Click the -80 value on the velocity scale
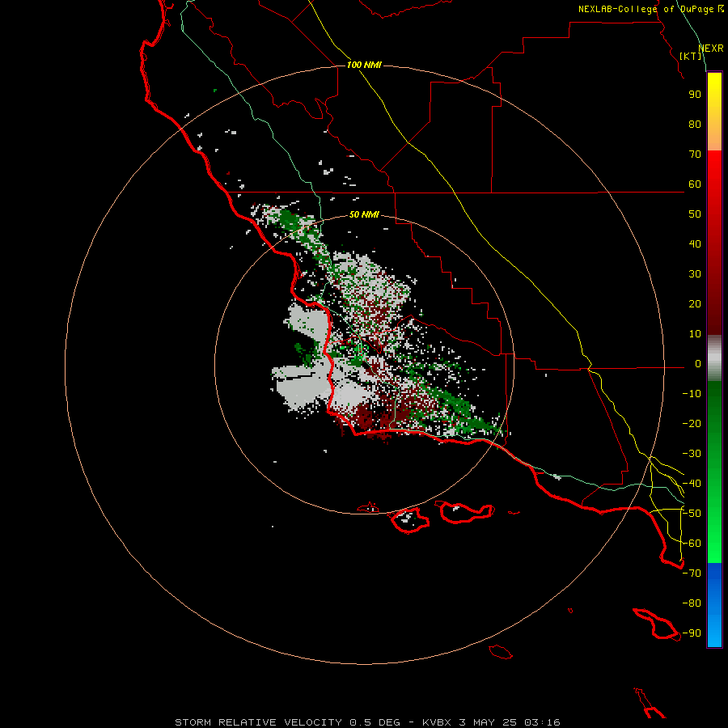 point(692,603)
